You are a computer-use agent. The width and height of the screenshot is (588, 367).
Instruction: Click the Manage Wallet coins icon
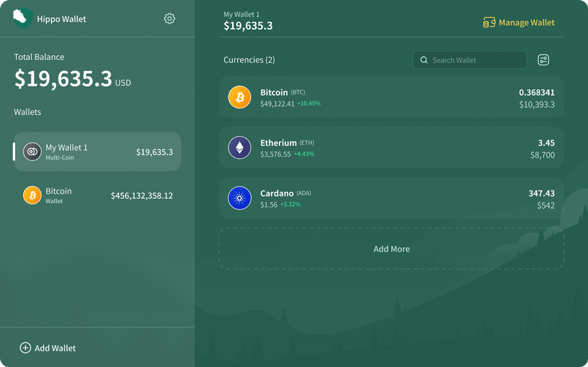click(x=489, y=23)
